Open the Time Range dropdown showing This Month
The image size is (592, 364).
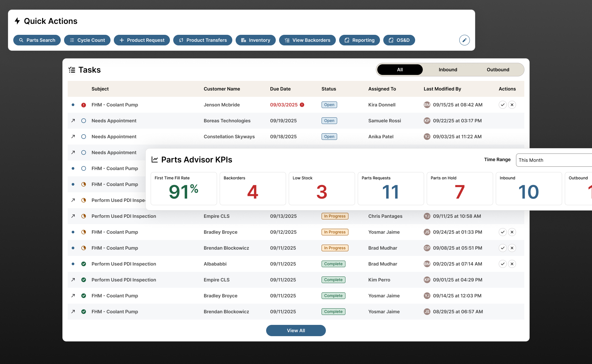pyautogui.click(x=554, y=160)
